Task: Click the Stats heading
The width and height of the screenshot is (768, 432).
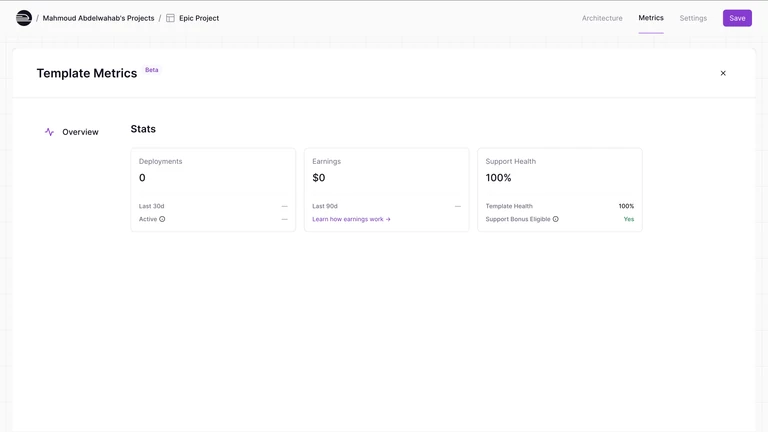Action: click(x=143, y=129)
